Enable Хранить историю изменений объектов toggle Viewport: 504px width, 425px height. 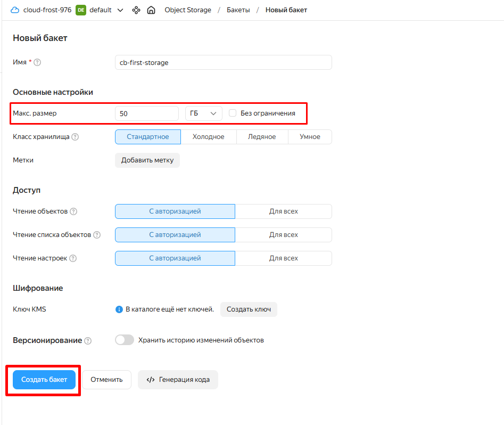[125, 340]
